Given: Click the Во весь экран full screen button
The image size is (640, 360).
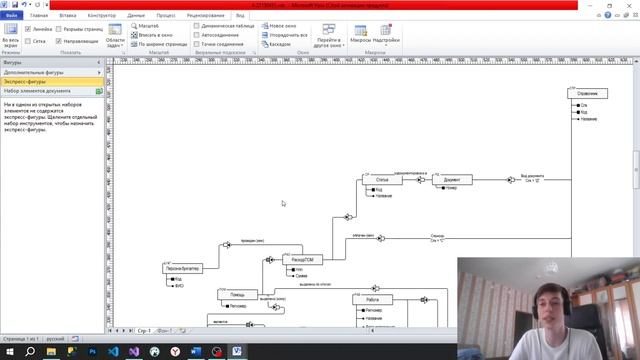Looking at the screenshot, I should click(11, 36).
